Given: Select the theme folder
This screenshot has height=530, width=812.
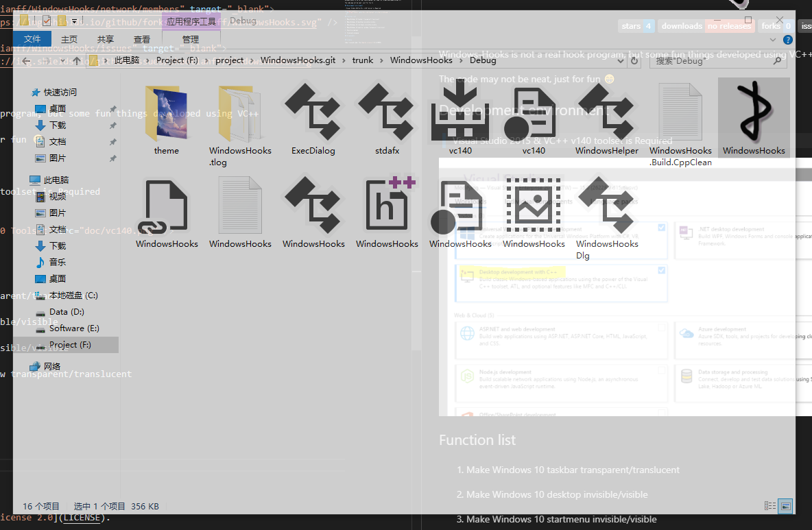Looking at the screenshot, I should (x=166, y=119).
